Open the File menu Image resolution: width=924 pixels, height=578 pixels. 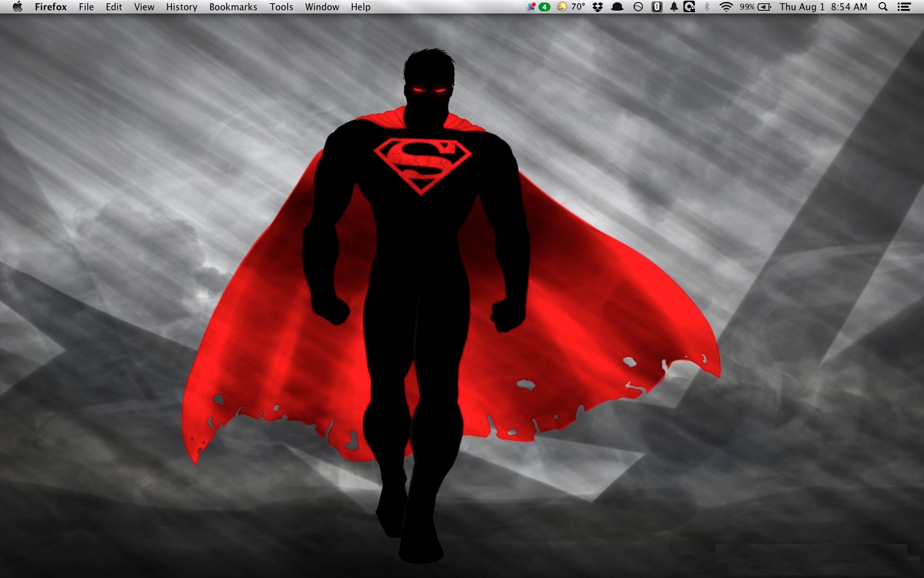[86, 7]
